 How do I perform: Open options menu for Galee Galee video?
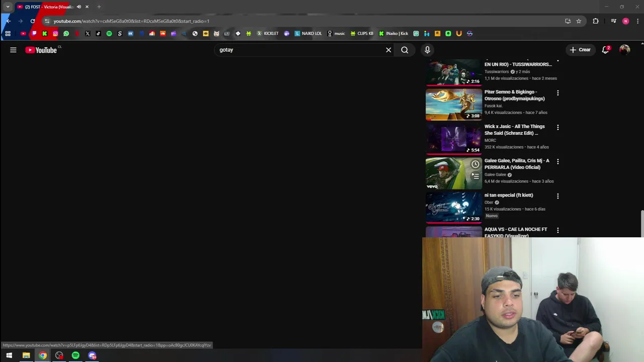(557, 161)
